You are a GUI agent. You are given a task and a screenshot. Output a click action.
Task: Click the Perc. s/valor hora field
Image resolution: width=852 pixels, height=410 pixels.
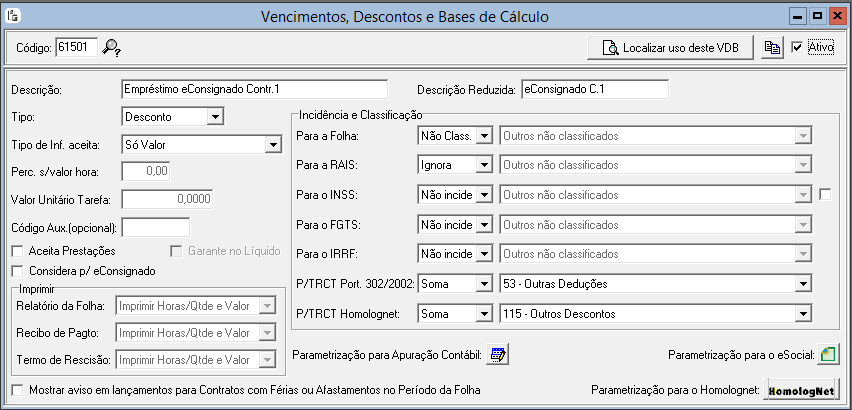point(146,171)
